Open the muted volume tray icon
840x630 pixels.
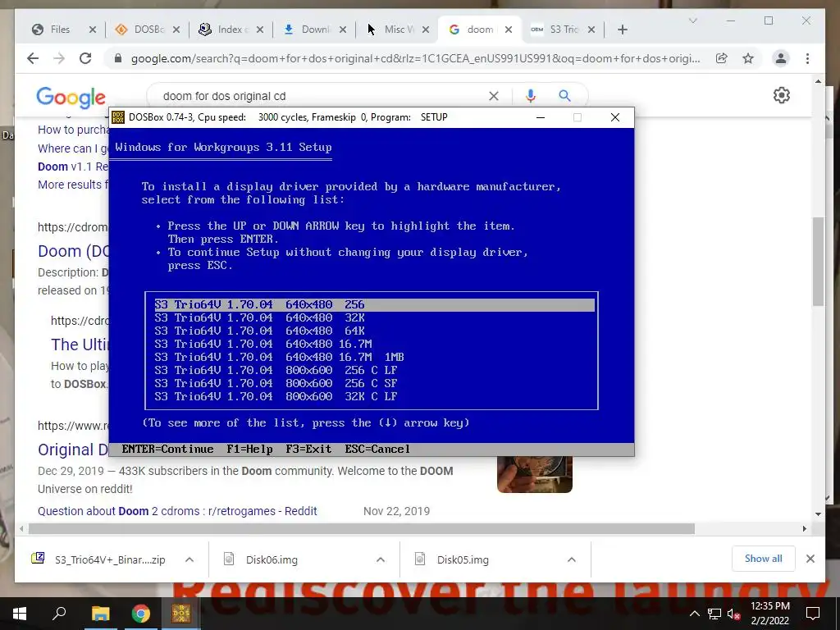coord(733,614)
